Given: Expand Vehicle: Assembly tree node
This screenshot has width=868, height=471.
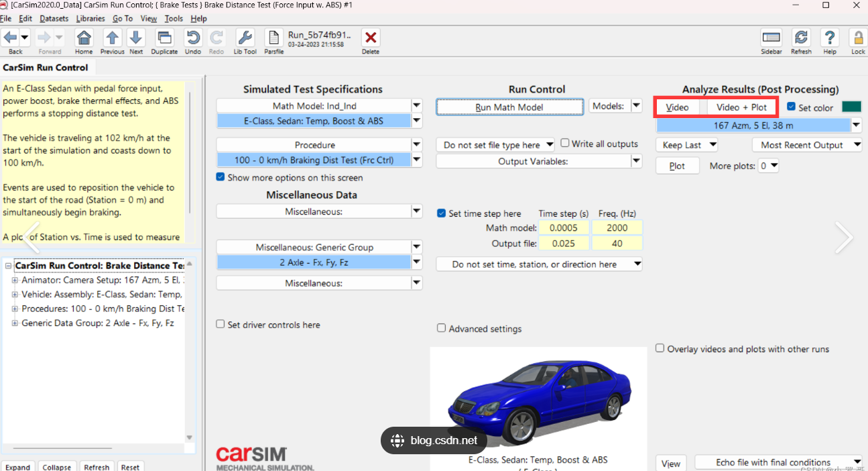Looking at the screenshot, I should 15,295.
